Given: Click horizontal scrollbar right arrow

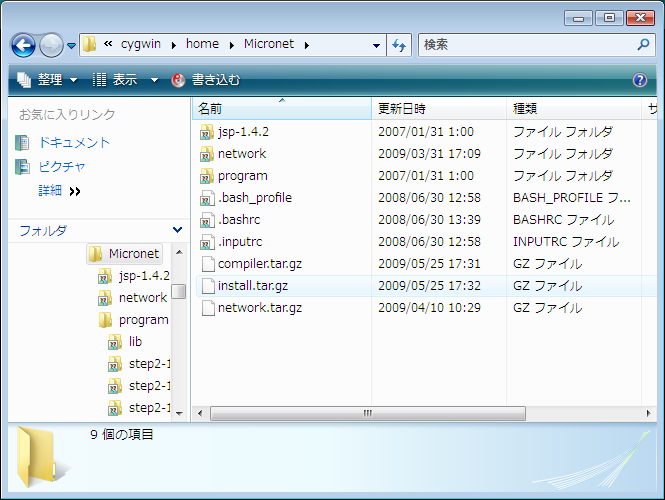Looking at the screenshot, I should (x=648, y=413).
